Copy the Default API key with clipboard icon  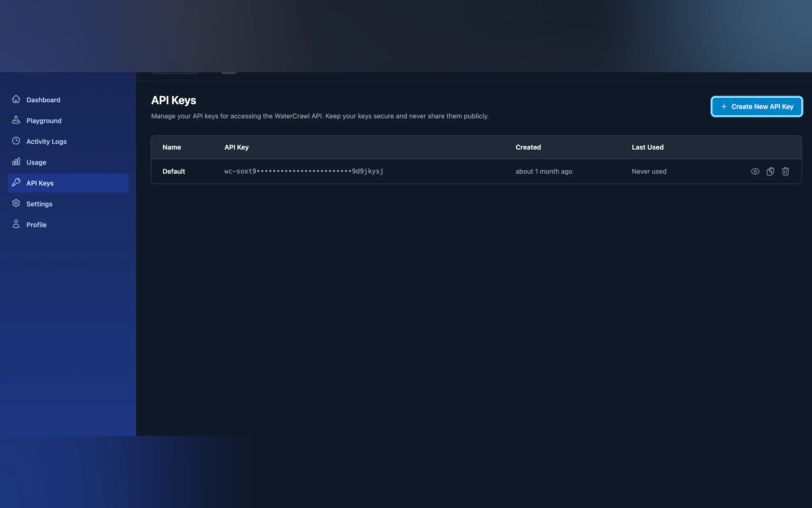click(x=770, y=171)
